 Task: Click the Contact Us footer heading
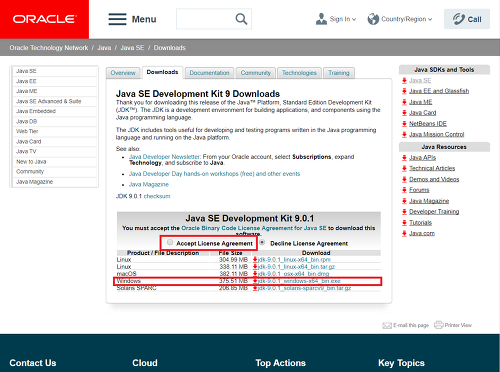pos(33,363)
